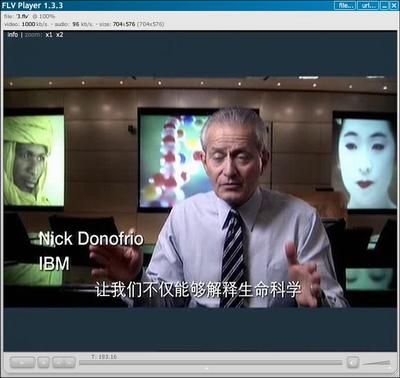Viewport: 400px width, 378px height.
Task: Click the 3.flv file name label
Action: pyautogui.click(x=23, y=16)
